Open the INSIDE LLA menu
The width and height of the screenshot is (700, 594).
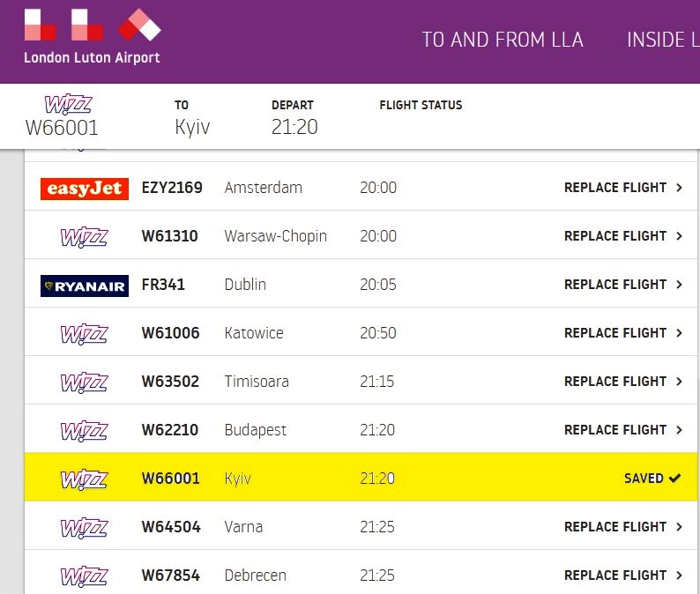pos(661,41)
